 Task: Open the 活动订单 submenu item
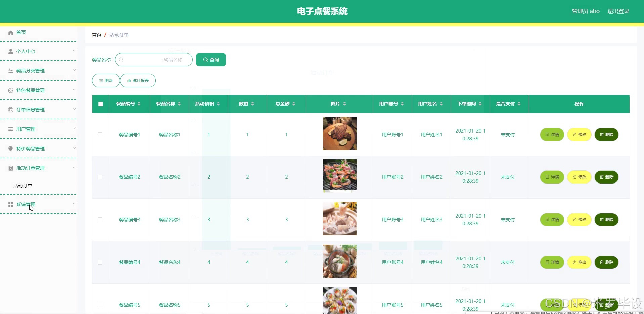coord(23,186)
